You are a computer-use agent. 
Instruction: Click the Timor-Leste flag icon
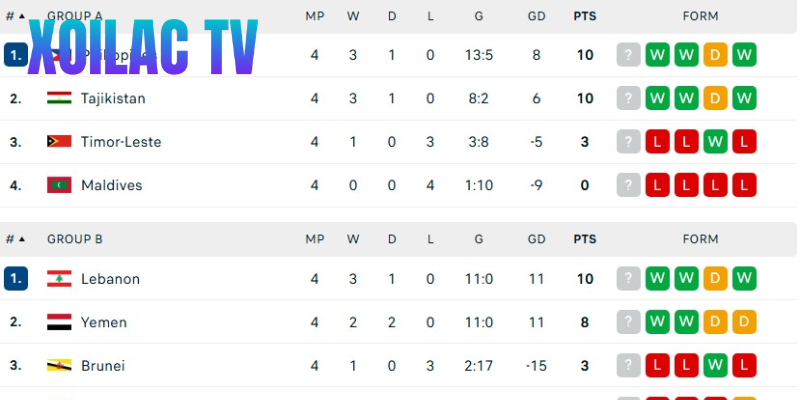[x=59, y=142]
